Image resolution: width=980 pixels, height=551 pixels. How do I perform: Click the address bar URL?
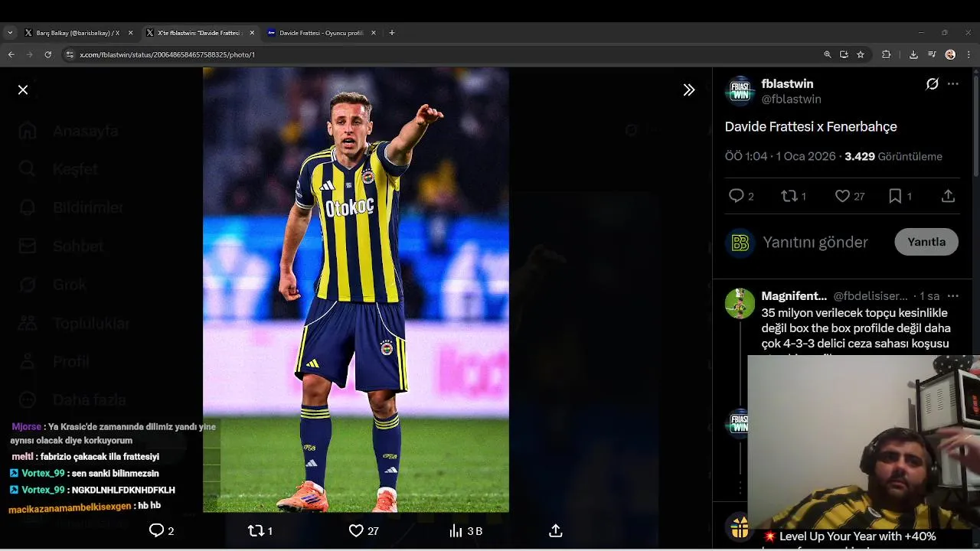click(168, 55)
